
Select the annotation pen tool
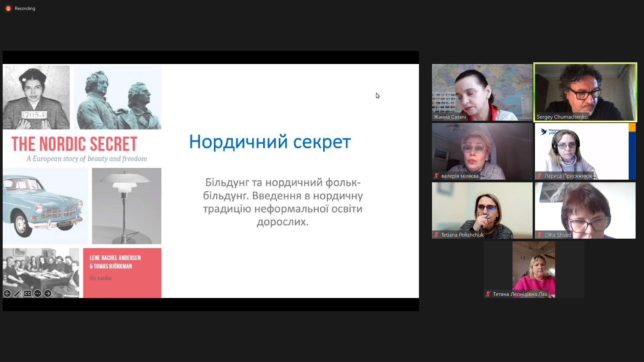point(17,293)
